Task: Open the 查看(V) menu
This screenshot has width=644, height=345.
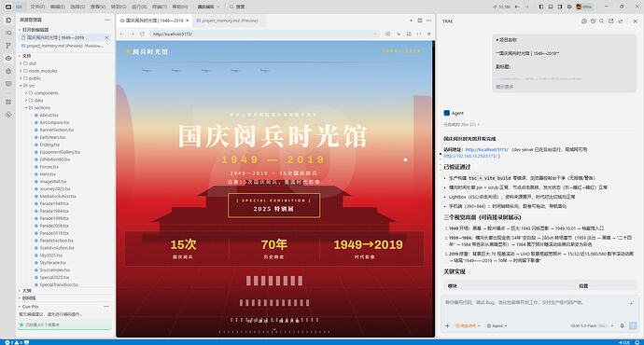Action: [x=98, y=7]
